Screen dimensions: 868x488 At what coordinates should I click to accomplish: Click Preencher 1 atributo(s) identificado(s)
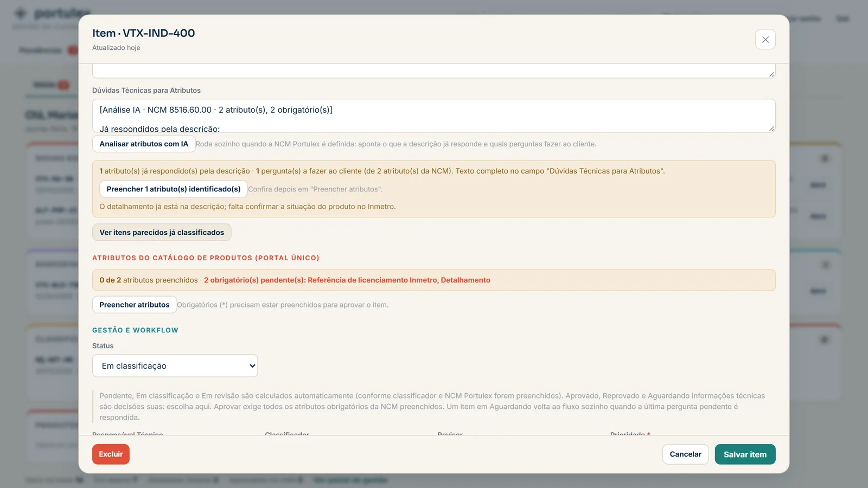pos(174,189)
